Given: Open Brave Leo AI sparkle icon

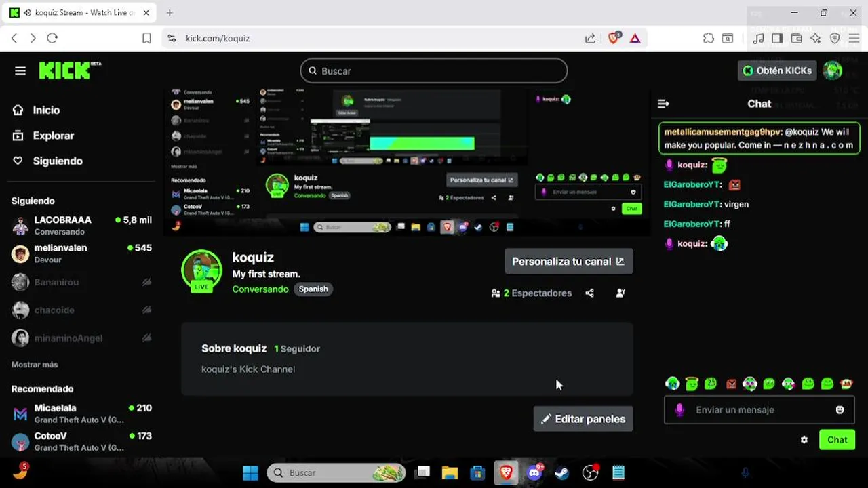Looking at the screenshot, I should (816, 38).
